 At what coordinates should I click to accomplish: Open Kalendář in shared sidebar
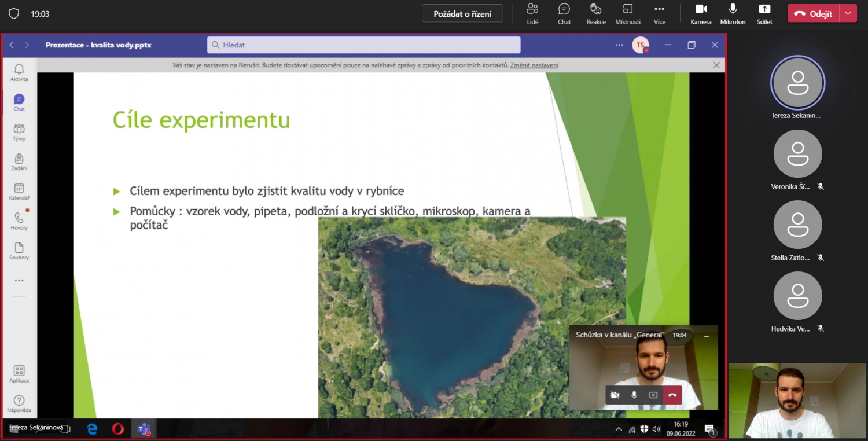pyautogui.click(x=19, y=192)
